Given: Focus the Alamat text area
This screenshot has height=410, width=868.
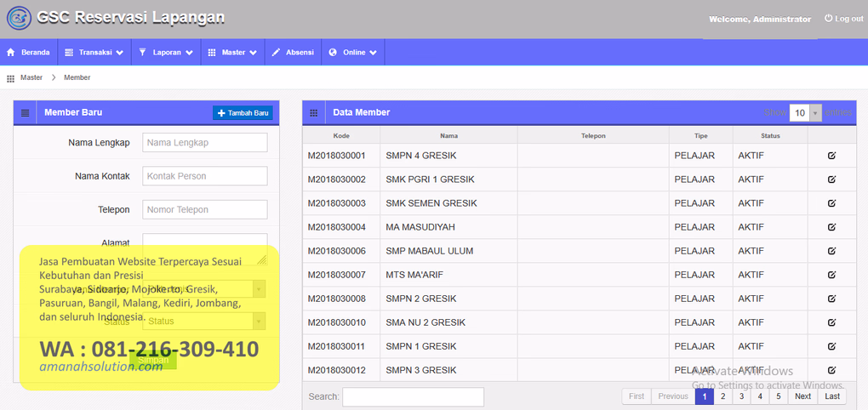Looking at the screenshot, I should point(205,249).
